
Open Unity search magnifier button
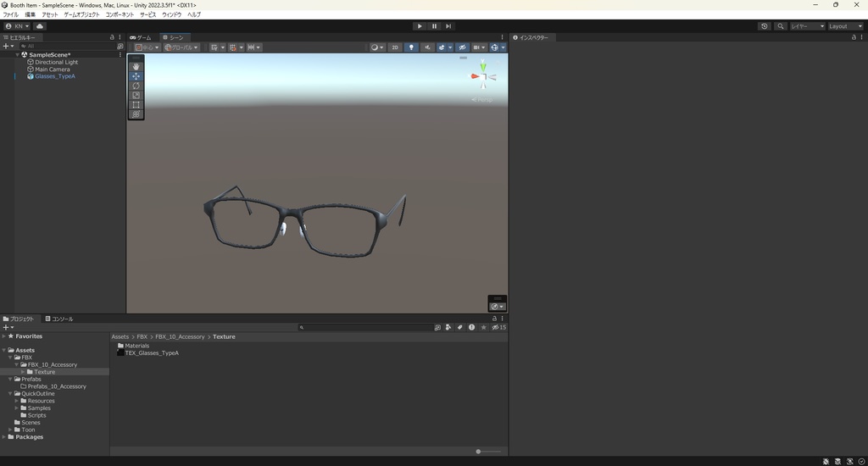[781, 26]
